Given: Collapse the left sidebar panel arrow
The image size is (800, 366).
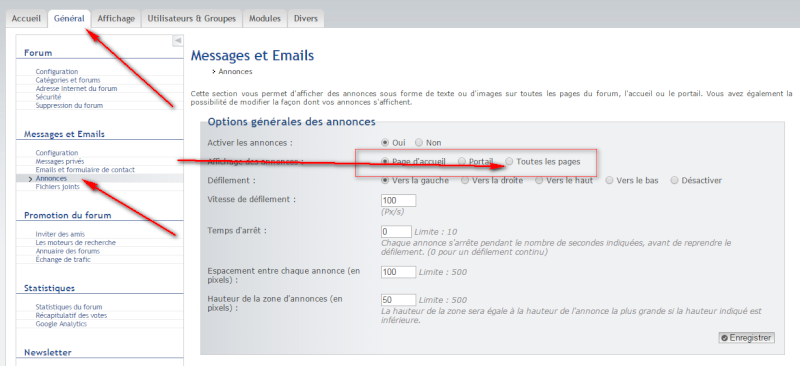Looking at the screenshot, I should pos(178,40).
